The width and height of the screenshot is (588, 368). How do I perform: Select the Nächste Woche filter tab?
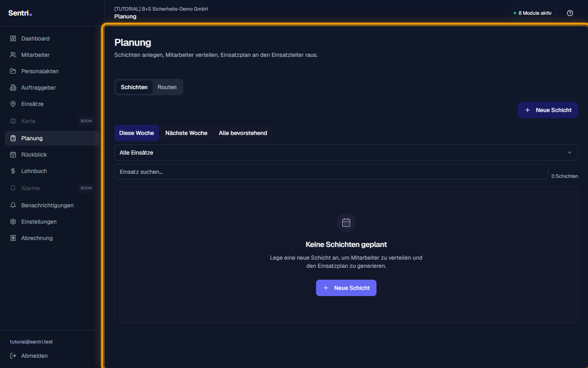tap(186, 133)
